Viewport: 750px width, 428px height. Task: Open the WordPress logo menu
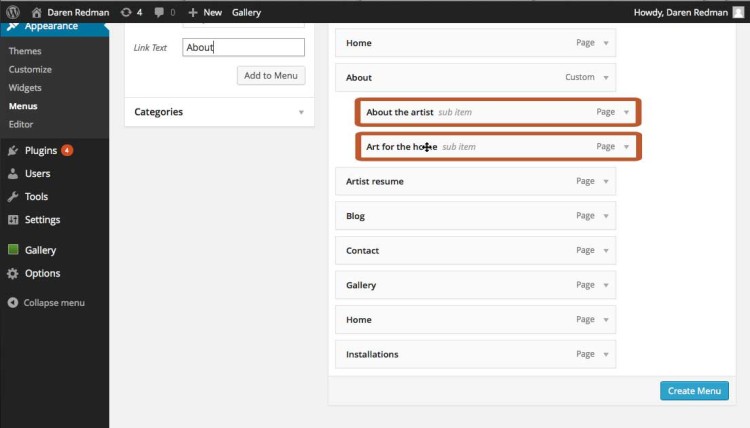click(x=13, y=12)
